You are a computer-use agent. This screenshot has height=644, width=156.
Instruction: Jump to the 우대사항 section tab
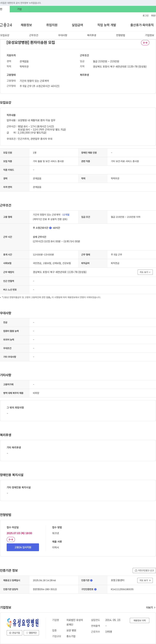point(63,35)
